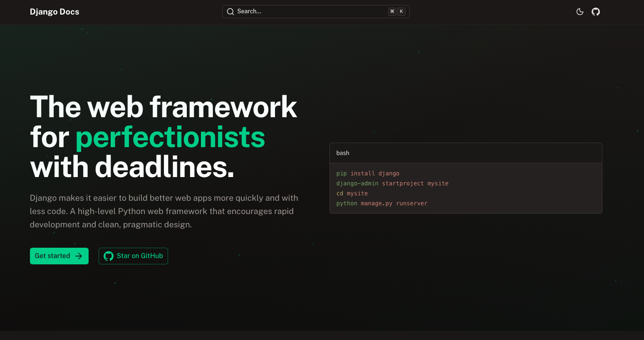Image resolution: width=644 pixels, height=340 pixels.
Task: Click the Get started button
Action: 59,256
